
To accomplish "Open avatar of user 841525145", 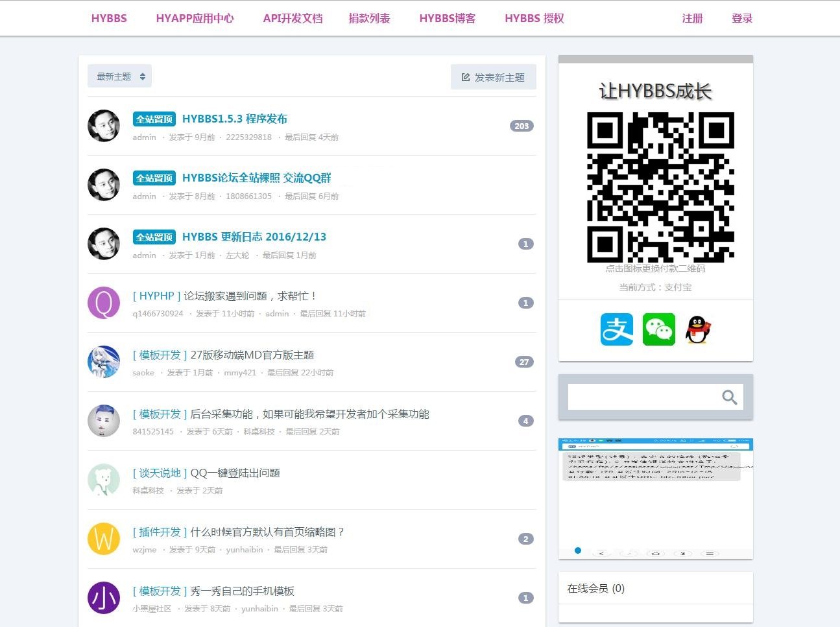I will (104, 421).
